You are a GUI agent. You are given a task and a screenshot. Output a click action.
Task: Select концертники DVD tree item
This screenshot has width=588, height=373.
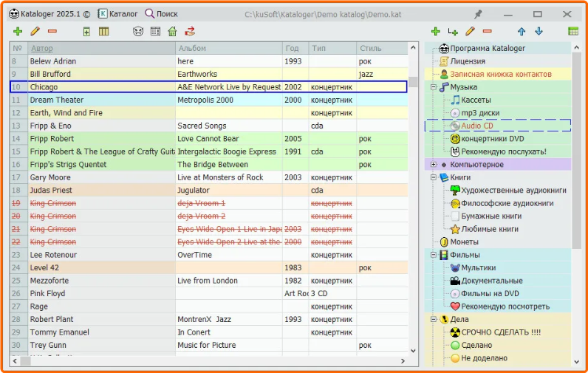[x=493, y=139]
